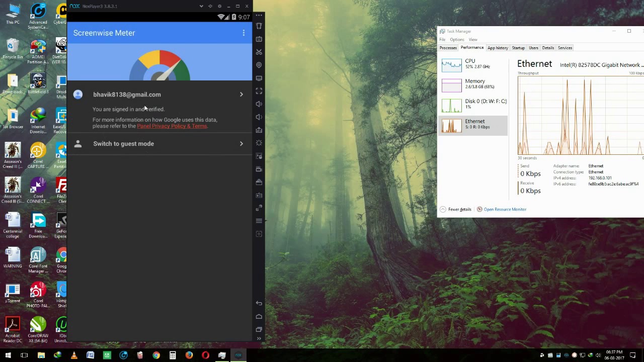
Task: Expand the Switch to guest mode arrow
Action: (x=242, y=144)
